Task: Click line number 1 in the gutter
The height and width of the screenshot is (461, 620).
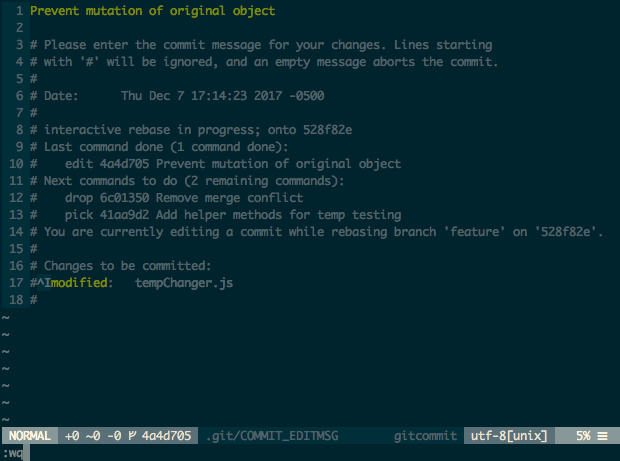Action: (19, 11)
